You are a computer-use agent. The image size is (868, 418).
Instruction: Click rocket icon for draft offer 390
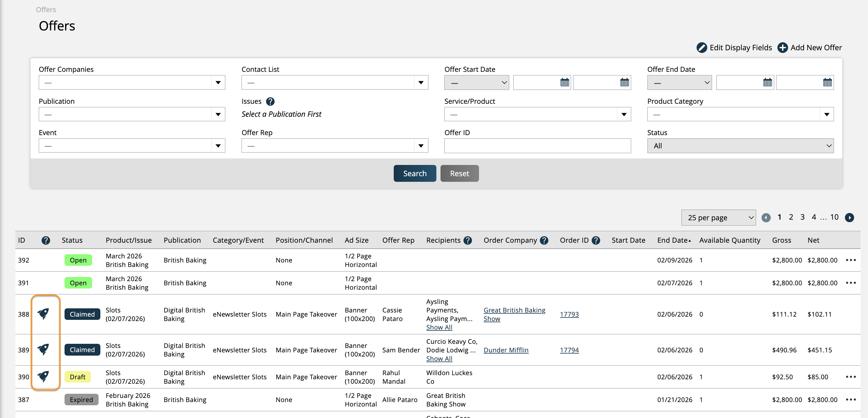(x=44, y=376)
